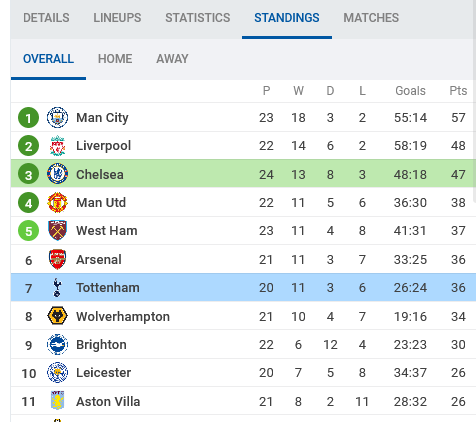Switch to the Details tab
Screen dimensions: 476x422
point(46,18)
